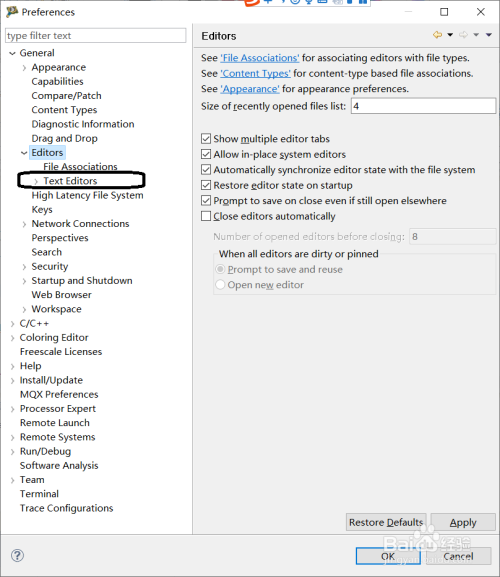Screen dimensions: 500x577
Task: Expand the Text Editors tree node
Action: pyautogui.click(x=36, y=181)
